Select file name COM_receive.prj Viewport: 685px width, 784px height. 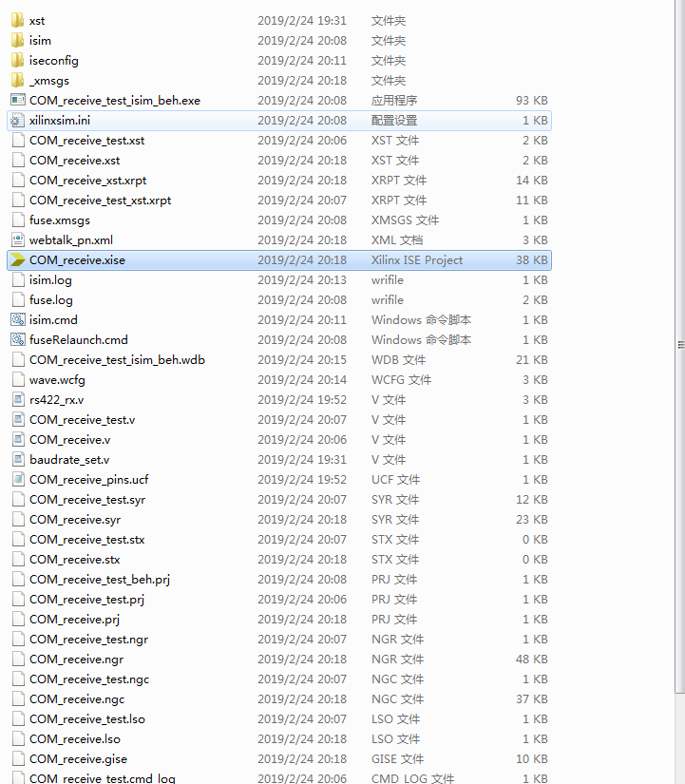click(x=74, y=619)
